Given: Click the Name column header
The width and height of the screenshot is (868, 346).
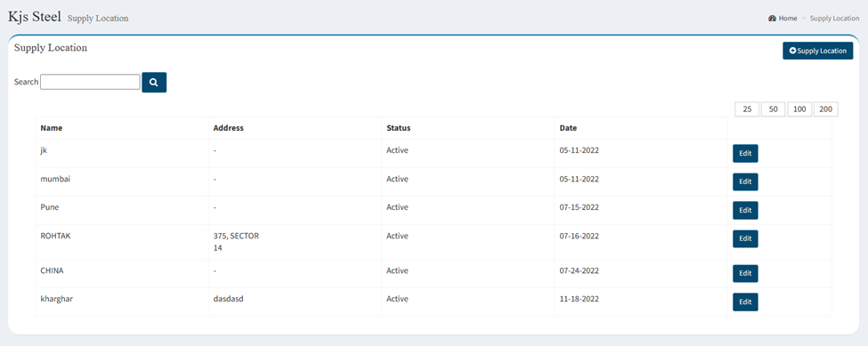Looking at the screenshot, I should tap(52, 128).
